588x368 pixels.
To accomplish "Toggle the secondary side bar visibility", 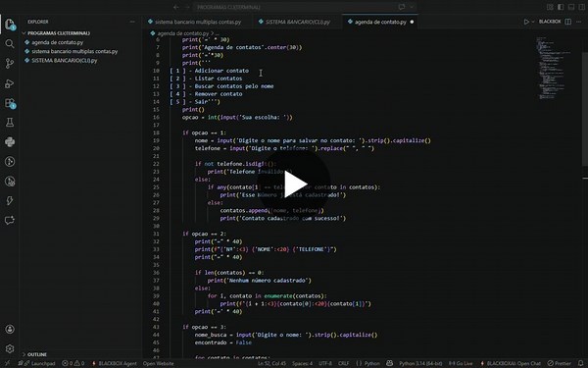I will [581, 7].
